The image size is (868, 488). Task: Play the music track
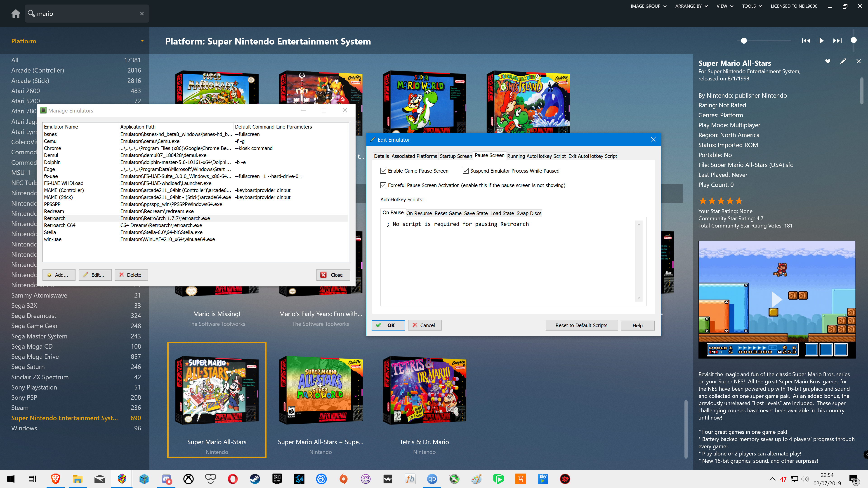(821, 41)
